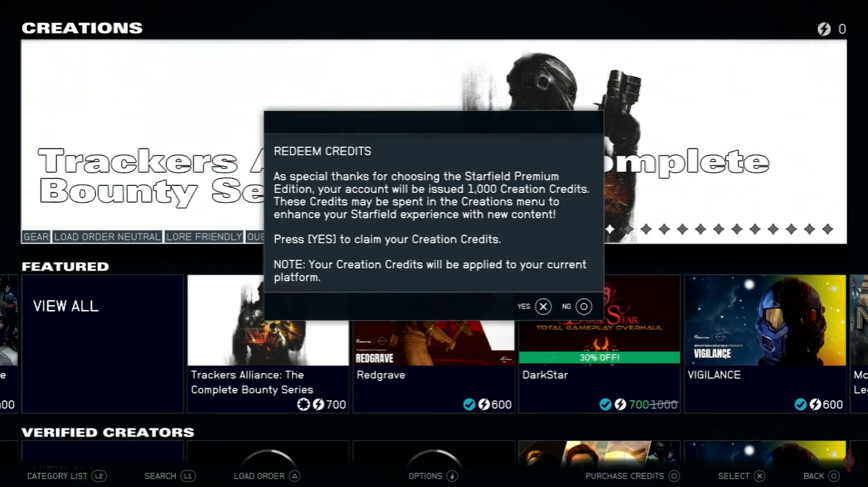The height and width of the screenshot is (487, 868).
Task: Click the VERIFIED CREATORS section heading
Action: (108, 432)
